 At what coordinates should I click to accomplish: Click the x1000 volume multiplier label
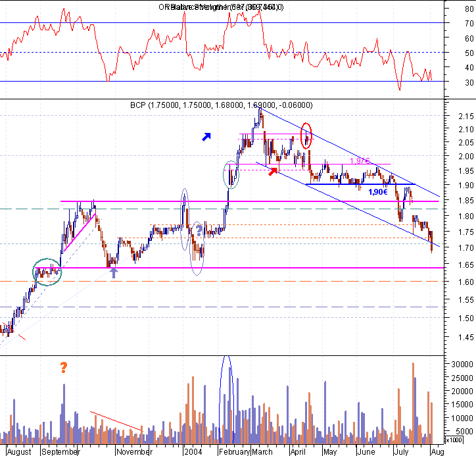(x=454, y=440)
